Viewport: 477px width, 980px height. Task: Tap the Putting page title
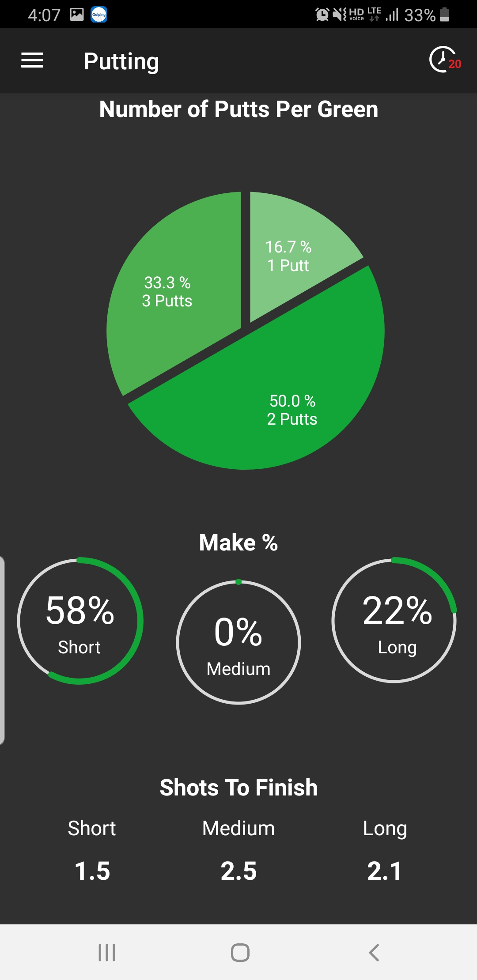[121, 61]
